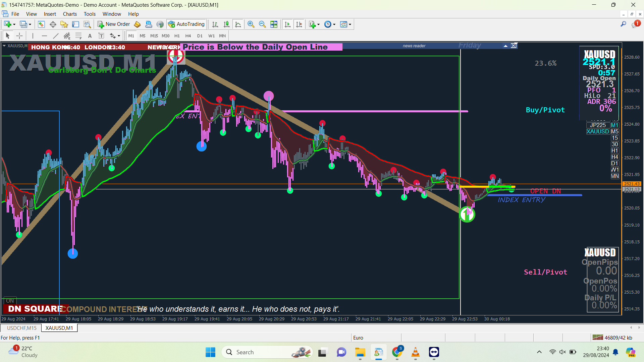644x362 pixels.
Task: Toggle the Chart Shift button
Action: [299, 24]
